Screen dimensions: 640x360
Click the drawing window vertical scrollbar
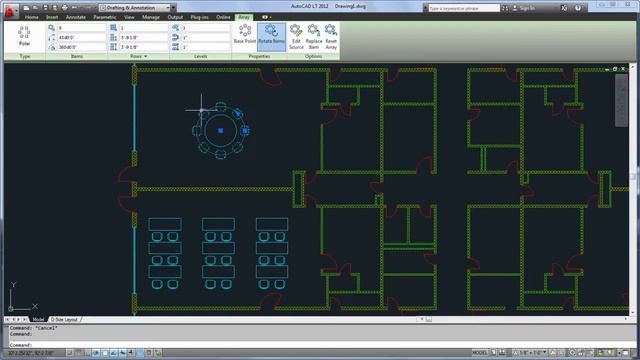[x=633, y=189]
